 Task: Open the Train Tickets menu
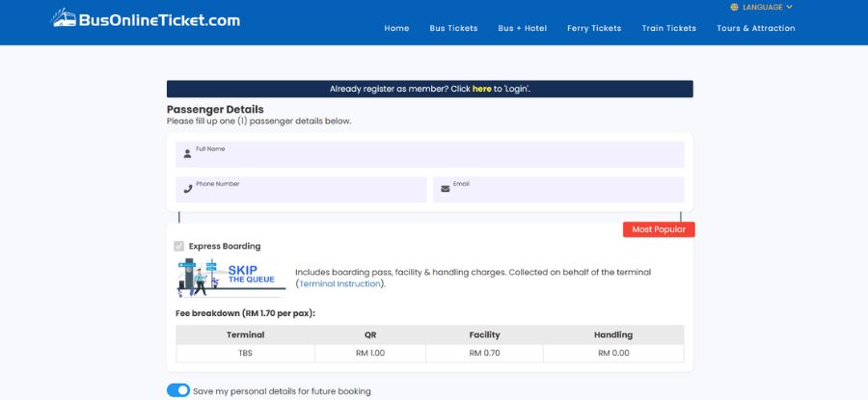(668, 28)
